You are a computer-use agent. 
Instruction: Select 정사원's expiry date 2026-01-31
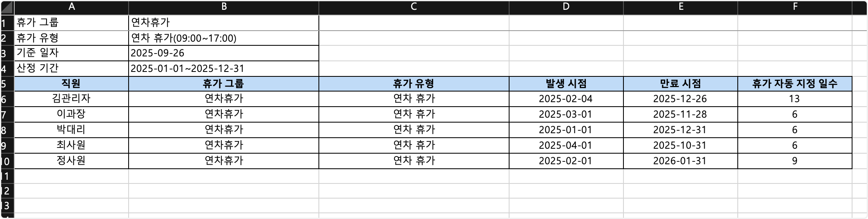click(x=680, y=161)
